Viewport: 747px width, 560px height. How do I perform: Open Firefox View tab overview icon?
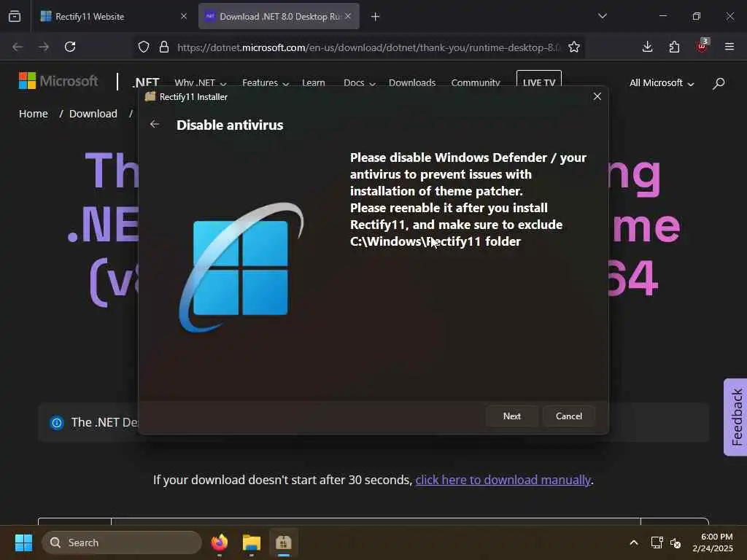tap(15, 16)
